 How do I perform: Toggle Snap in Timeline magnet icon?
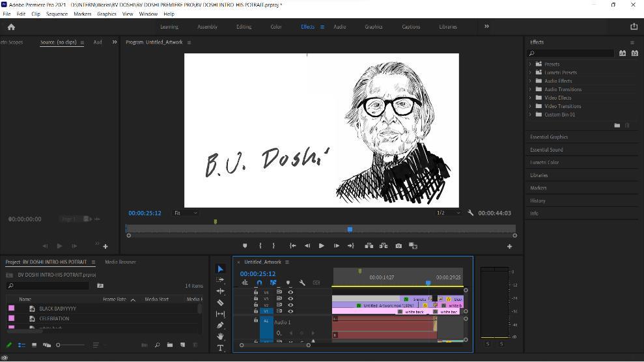pyautogui.click(x=259, y=283)
